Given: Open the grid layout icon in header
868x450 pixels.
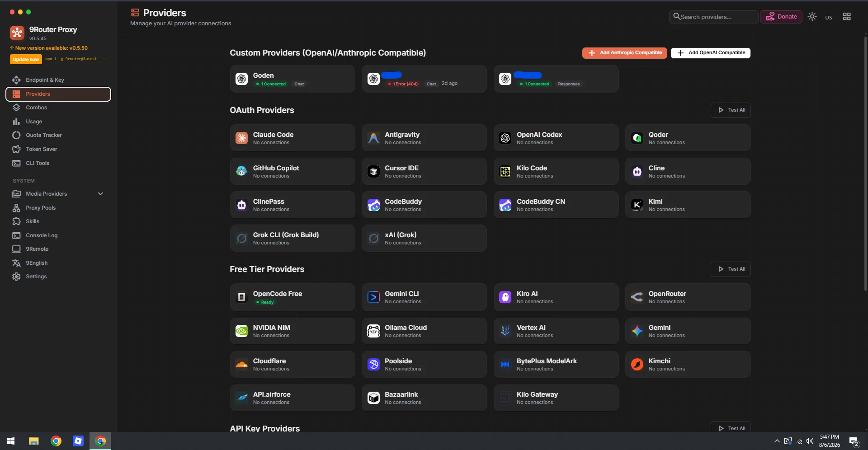Looking at the screenshot, I should coord(847,17).
